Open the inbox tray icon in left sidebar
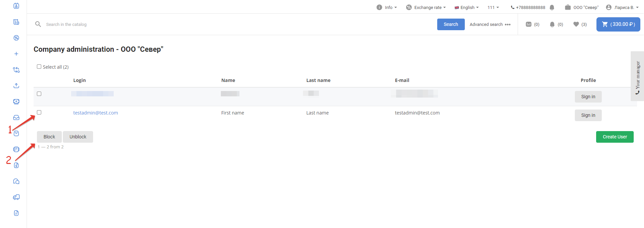The height and width of the screenshot is (228, 644). (16, 117)
